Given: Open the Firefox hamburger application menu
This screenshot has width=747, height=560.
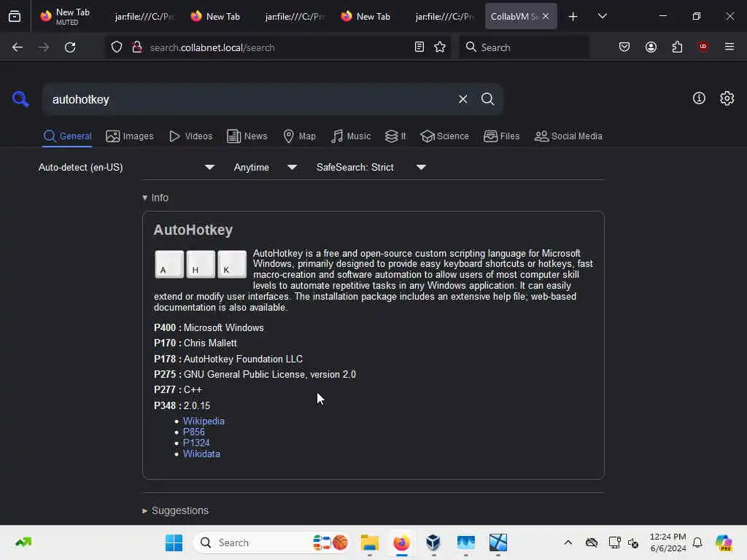Looking at the screenshot, I should [x=729, y=47].
